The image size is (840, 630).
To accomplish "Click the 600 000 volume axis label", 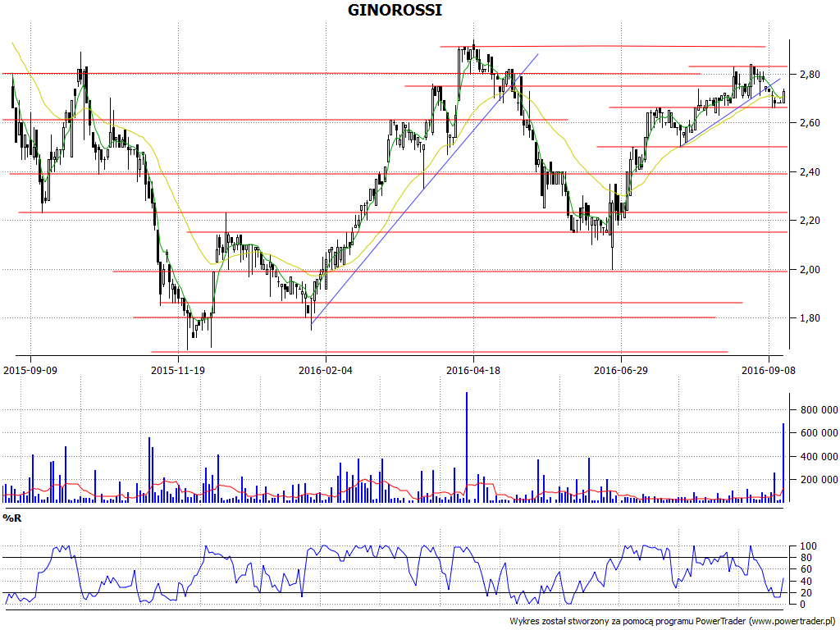I will tap(819, 433).
